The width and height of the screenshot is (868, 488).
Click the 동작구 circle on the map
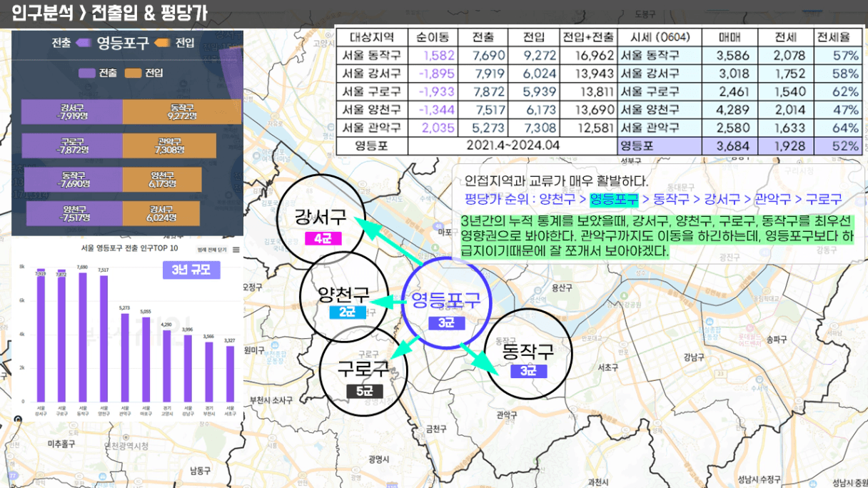(528, 353)
